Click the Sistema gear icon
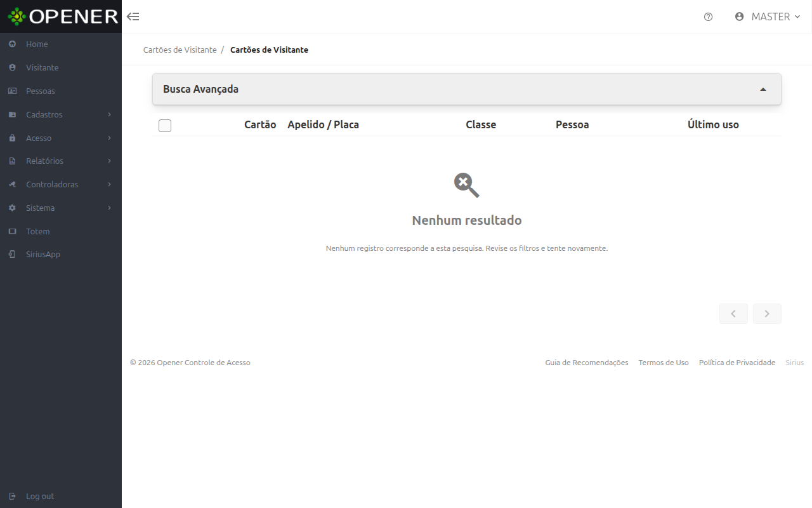The width and height of the screenshot is (812, 508). [12, 208]
